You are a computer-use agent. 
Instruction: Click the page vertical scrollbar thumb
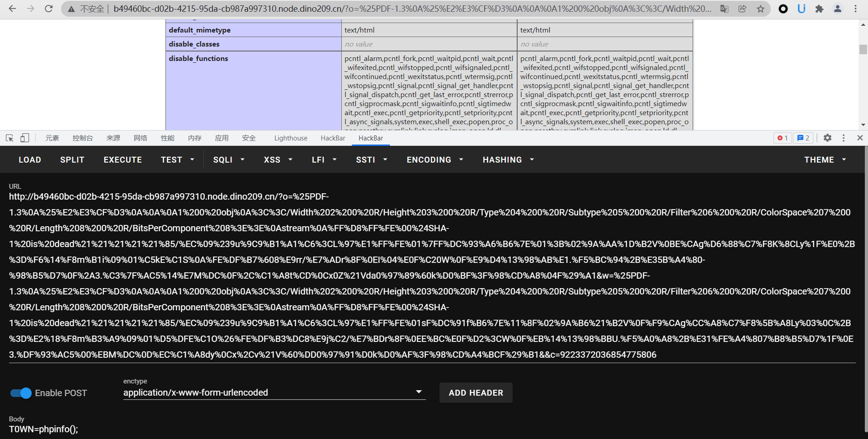click(863, 49)
